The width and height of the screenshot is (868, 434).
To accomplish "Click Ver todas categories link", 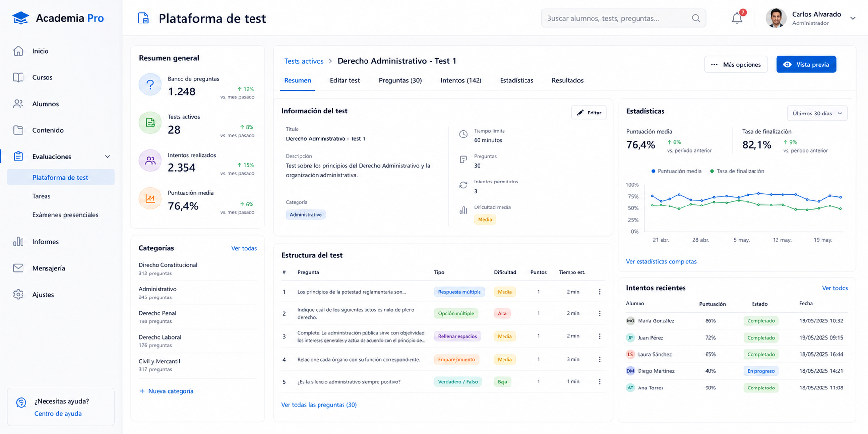I will (x=244, y=248).
